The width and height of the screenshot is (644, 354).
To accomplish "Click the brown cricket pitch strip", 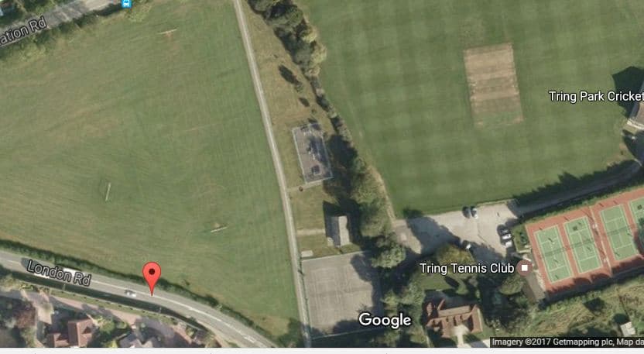I will [493, 84].
